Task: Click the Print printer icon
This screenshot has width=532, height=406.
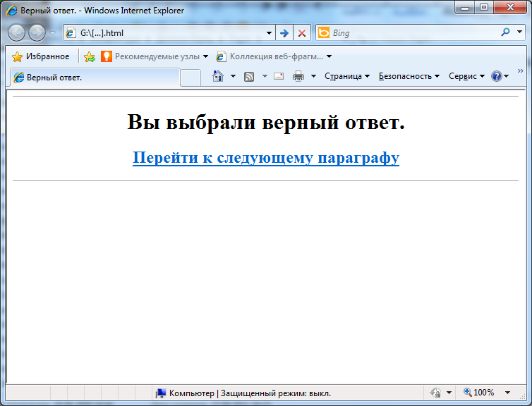Action: [298, 76]
